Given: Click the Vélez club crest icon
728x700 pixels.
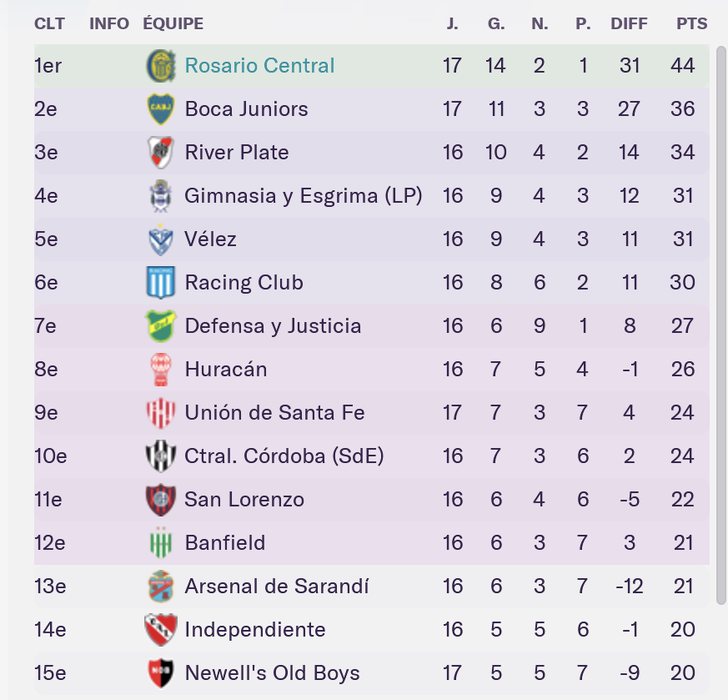Looking at the screenshot, I should click(x=161, y=239).
